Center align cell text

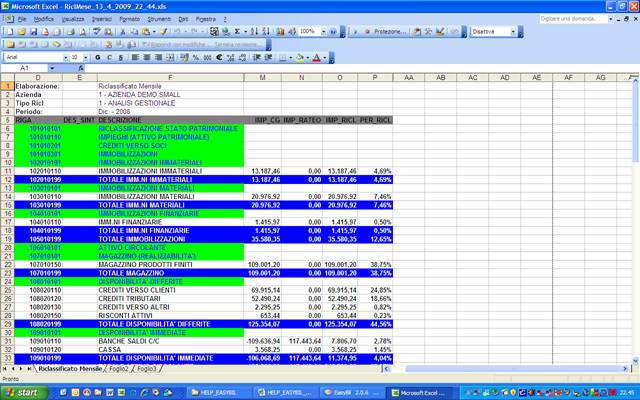coord(147,58)
